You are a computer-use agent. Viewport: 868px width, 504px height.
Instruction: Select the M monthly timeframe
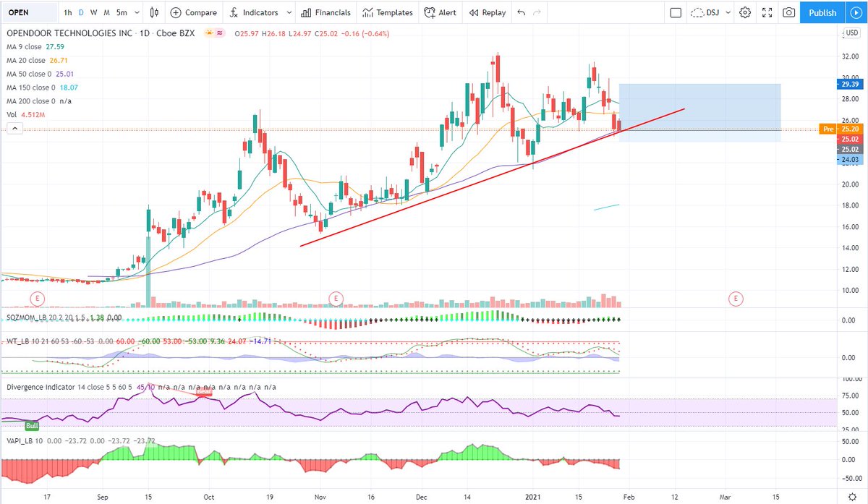106,12
